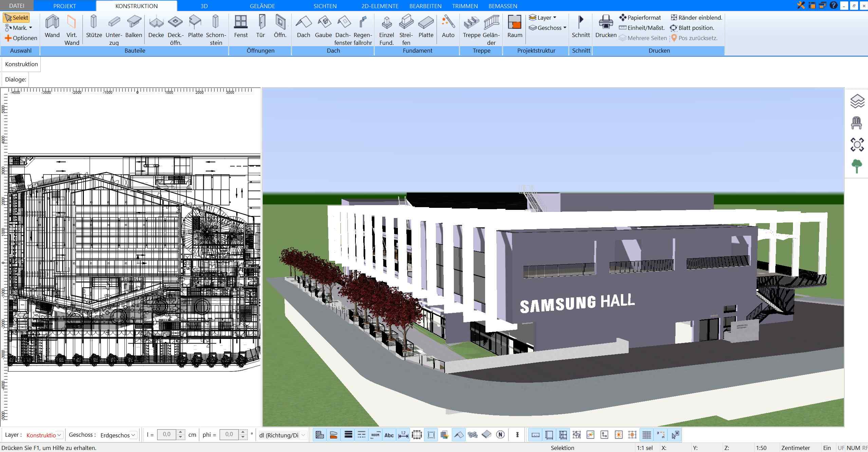
Task: Choose the Geländer railing tool
Action: click(x=491, y=30)
